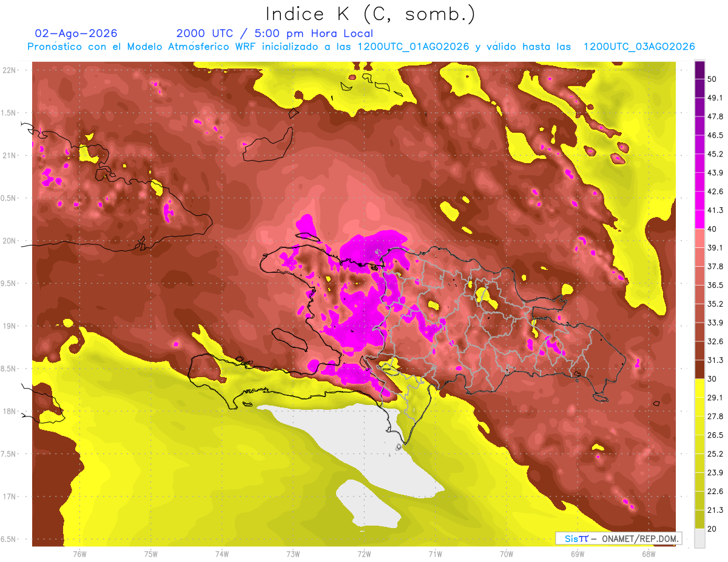Image resolution: width=728 pixels, height=562 pixels.
Task: Select the longitude axis label "69W"
Action: coord(578,554)
